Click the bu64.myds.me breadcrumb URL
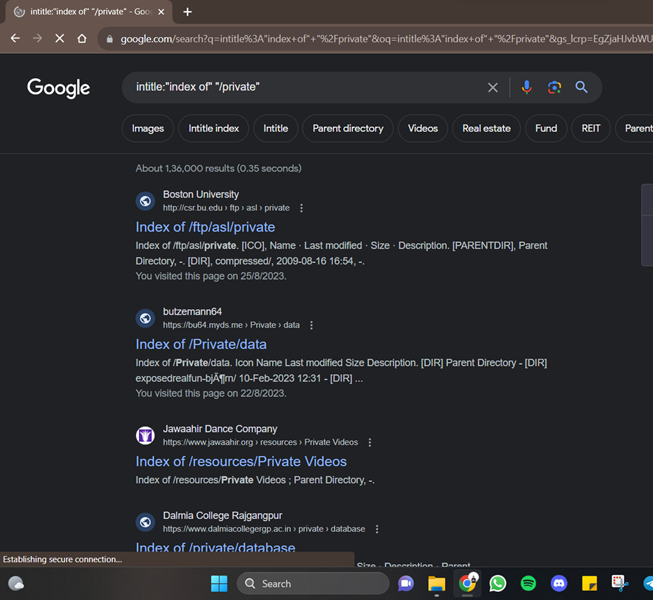This screenshot has width=653, height=600. tap(231, 325)
